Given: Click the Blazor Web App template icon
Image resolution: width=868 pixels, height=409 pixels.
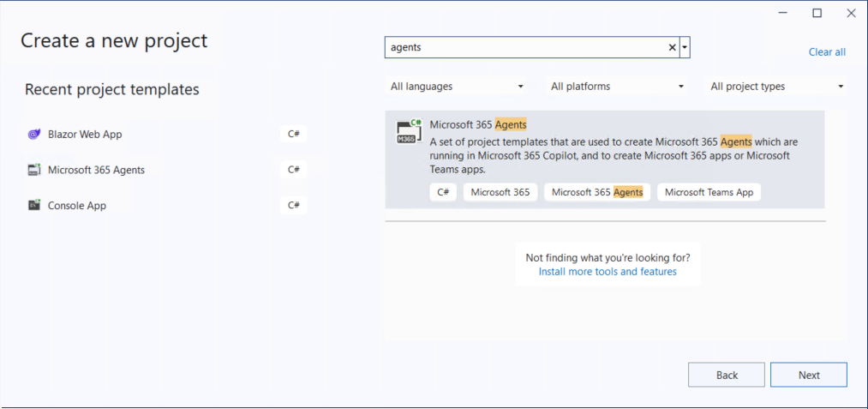Looking at the screenshot, I should tap(34, 134).
